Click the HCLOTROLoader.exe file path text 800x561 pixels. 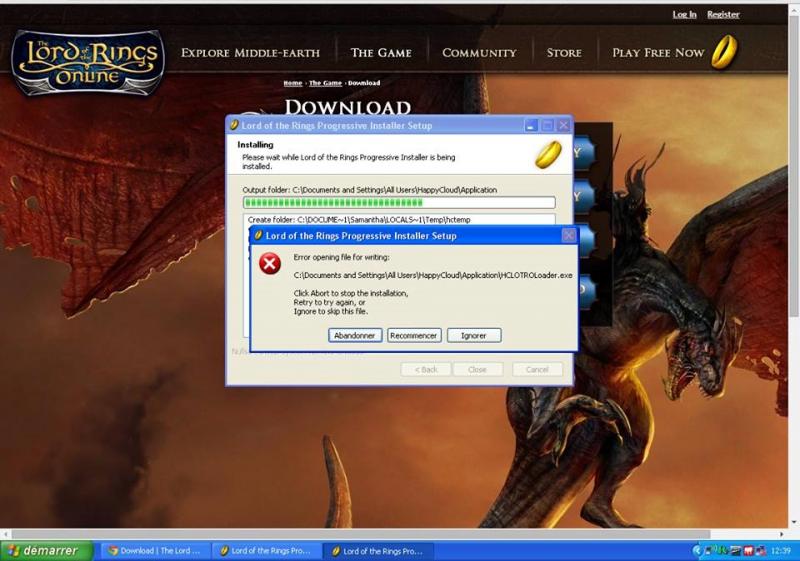click(x=433, y=275)
